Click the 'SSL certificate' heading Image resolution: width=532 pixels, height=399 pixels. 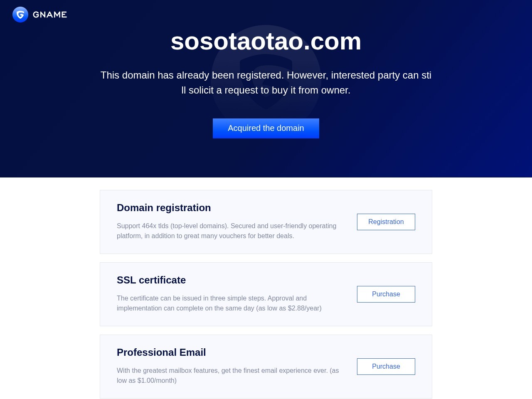[x=151, y=280]
